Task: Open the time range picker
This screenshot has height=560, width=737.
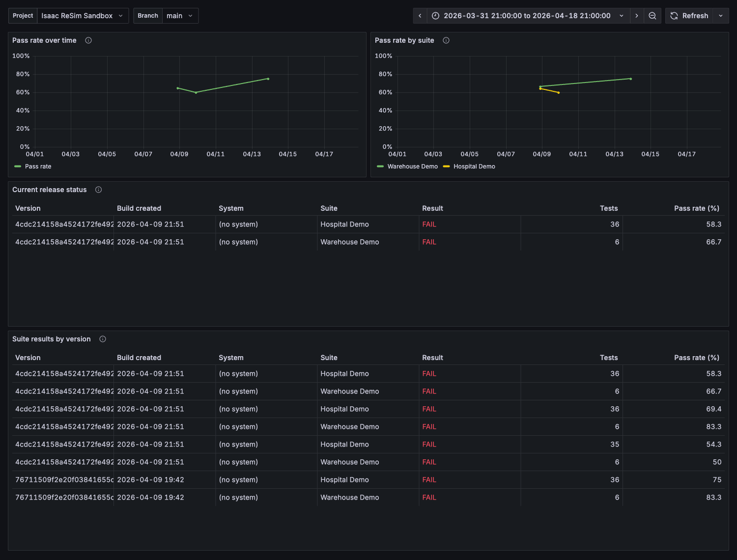Action: point(528,16)
